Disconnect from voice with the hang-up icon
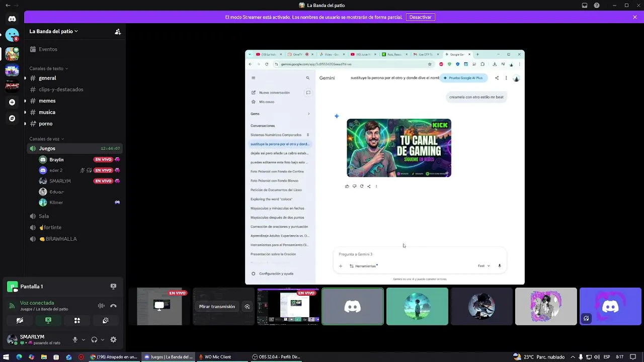This screenshot has width=644, height=362. click(x=113, y=306)
